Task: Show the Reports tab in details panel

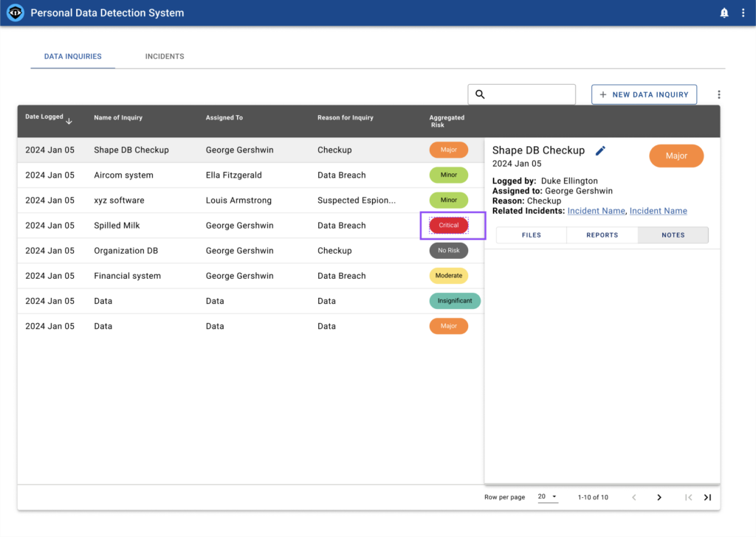Action: 602,235
